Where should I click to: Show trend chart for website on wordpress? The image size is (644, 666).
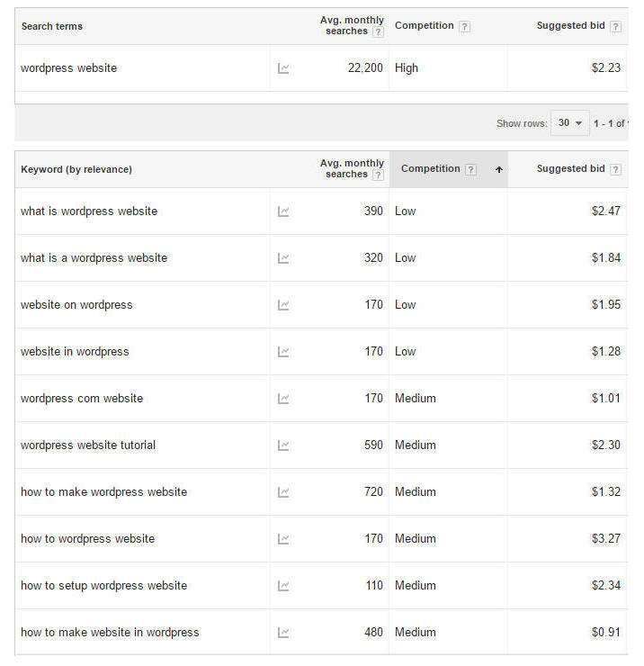coord(283,305)
